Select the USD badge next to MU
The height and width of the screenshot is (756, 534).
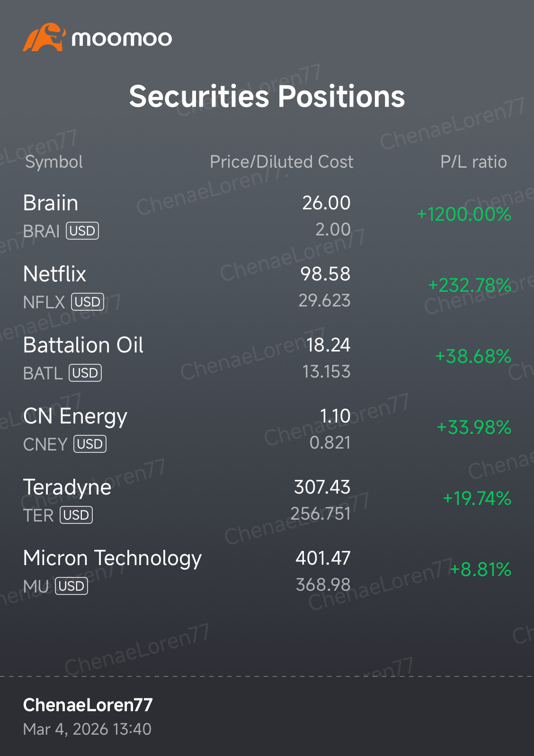71,586
